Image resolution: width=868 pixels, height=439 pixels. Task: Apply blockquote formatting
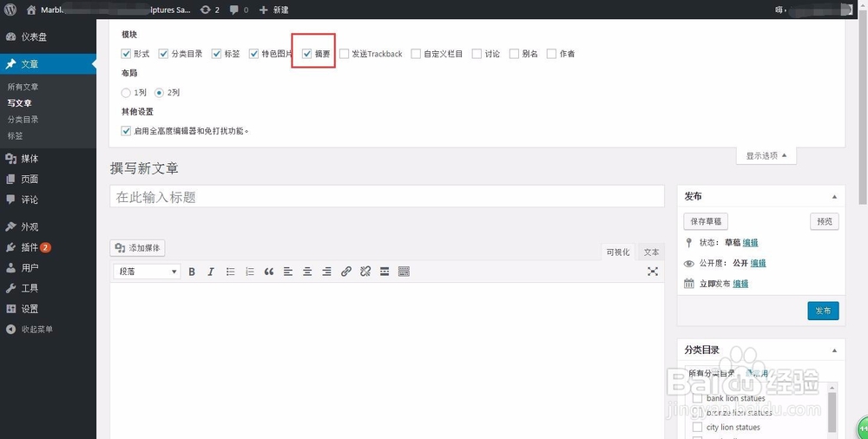pos(269,272)
